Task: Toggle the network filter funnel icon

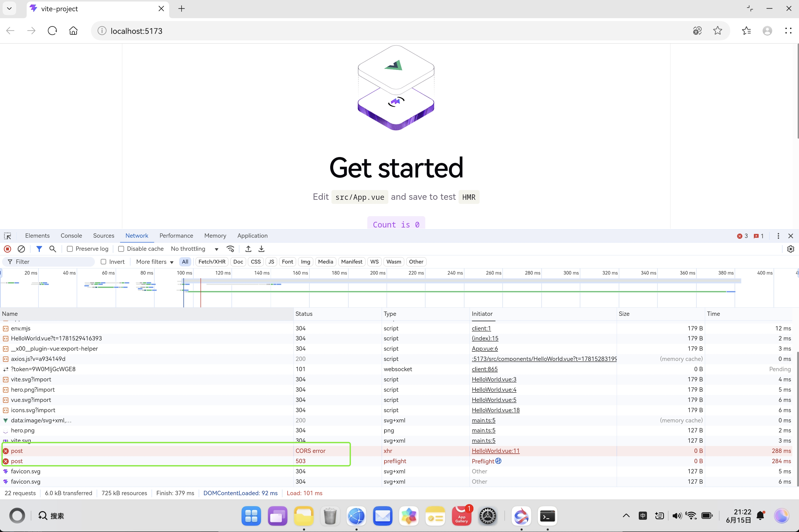Action: [x=39, y=249]
